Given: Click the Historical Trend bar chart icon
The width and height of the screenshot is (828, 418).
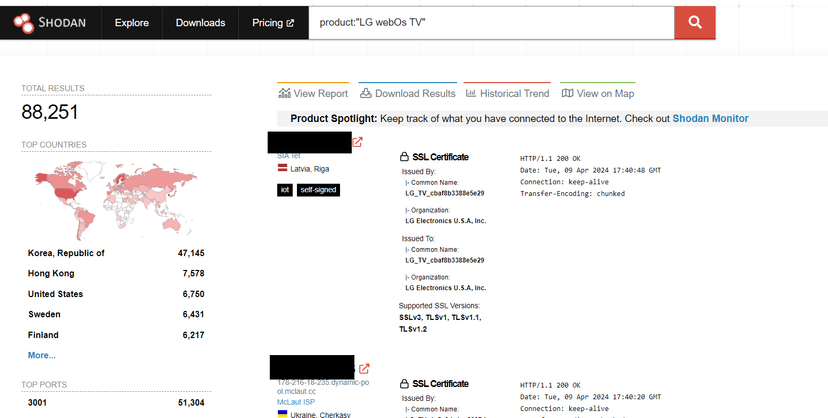Looking at the screenshot, I should [x=471, y=93].
